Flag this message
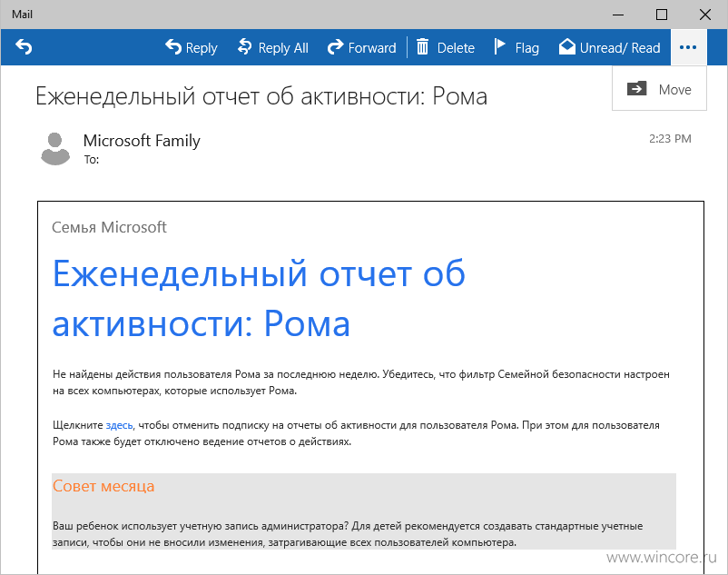 point(516,47)
